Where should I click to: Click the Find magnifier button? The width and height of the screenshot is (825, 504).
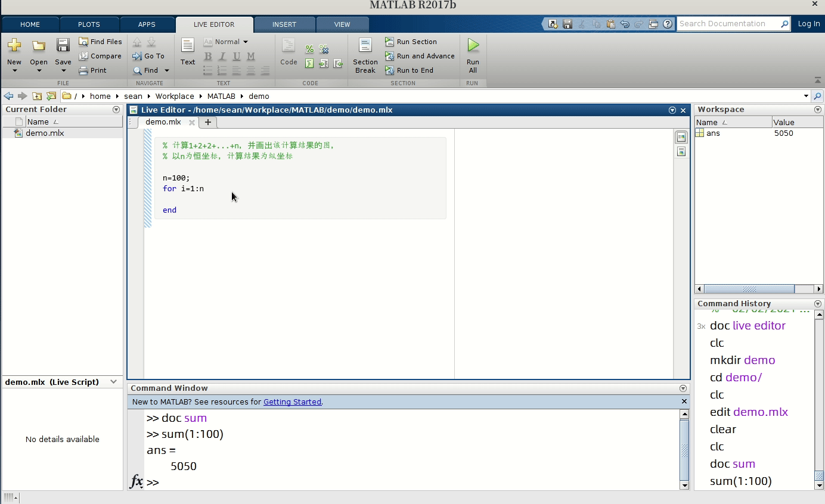[146, 70]
